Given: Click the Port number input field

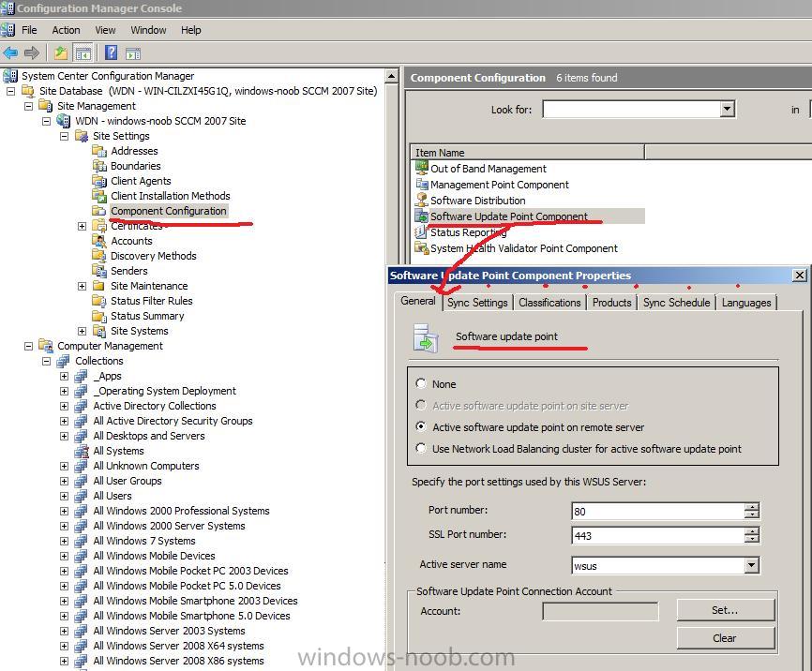Looking at the screenshot, I should (657, 511).
